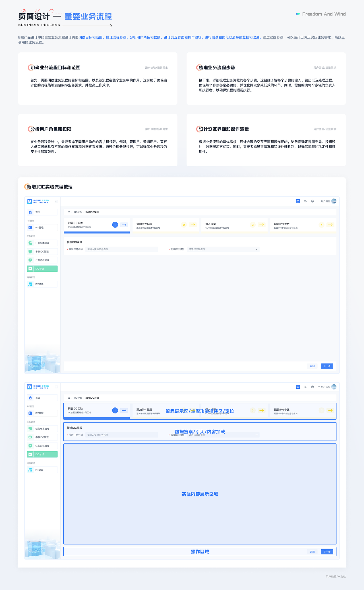This screenshot has height=590, width=364.
Task: Click the user avatar in first mockup
Action: coord(334,201)
